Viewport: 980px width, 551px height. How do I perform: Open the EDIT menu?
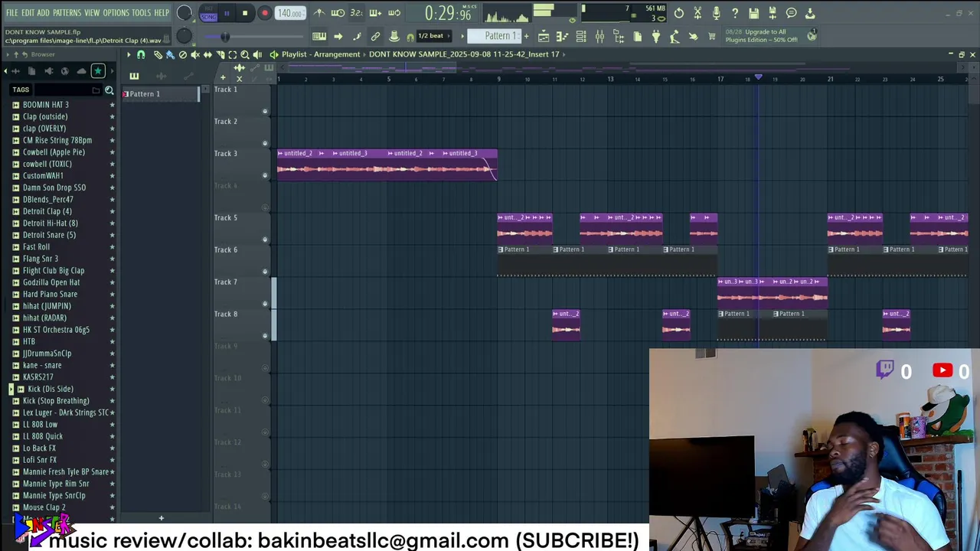point(28,13)
